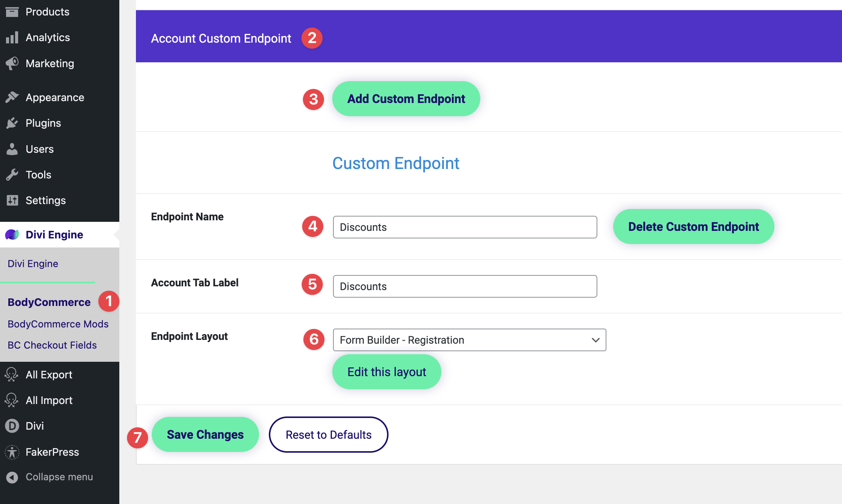Click the Appearance paintbrush icon

click(x=12, y=97)
